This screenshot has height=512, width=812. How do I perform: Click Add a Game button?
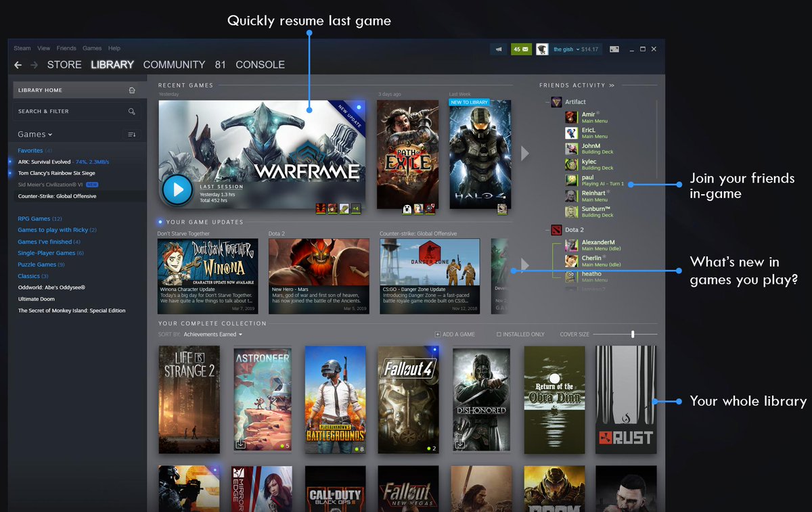click(455, 334)
